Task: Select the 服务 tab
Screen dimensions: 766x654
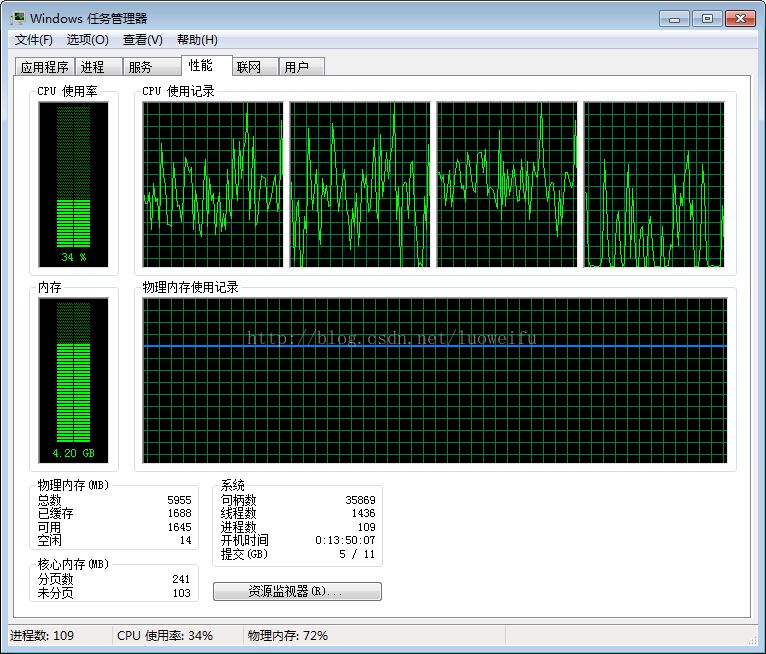Action: tap(151, 67)
